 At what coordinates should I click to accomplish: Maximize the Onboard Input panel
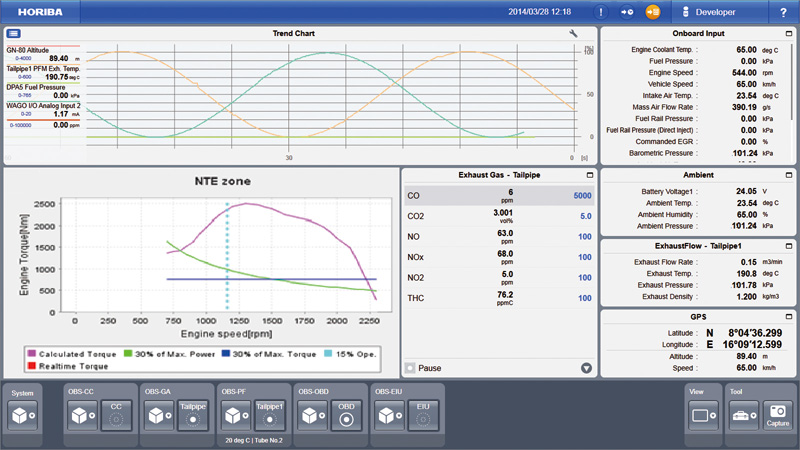[788, 33]
